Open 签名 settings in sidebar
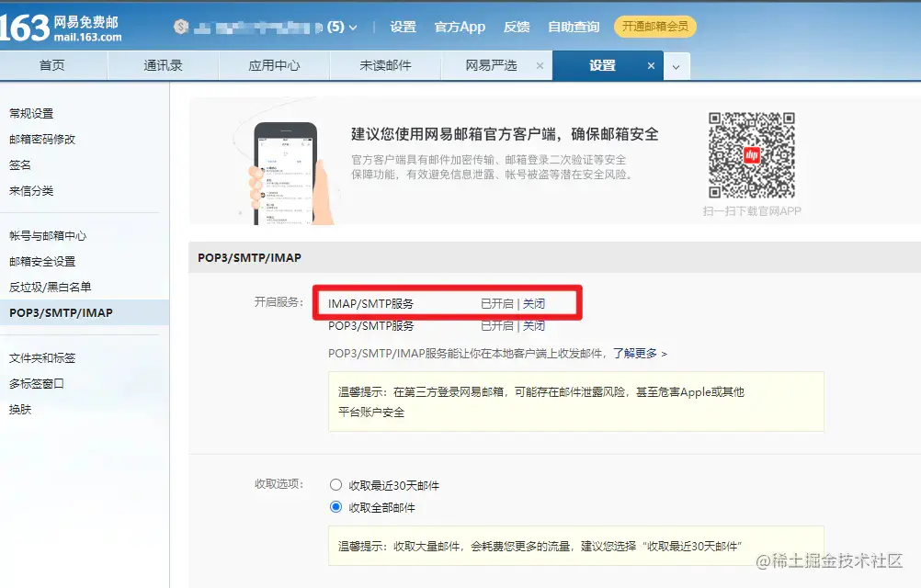 20,165
